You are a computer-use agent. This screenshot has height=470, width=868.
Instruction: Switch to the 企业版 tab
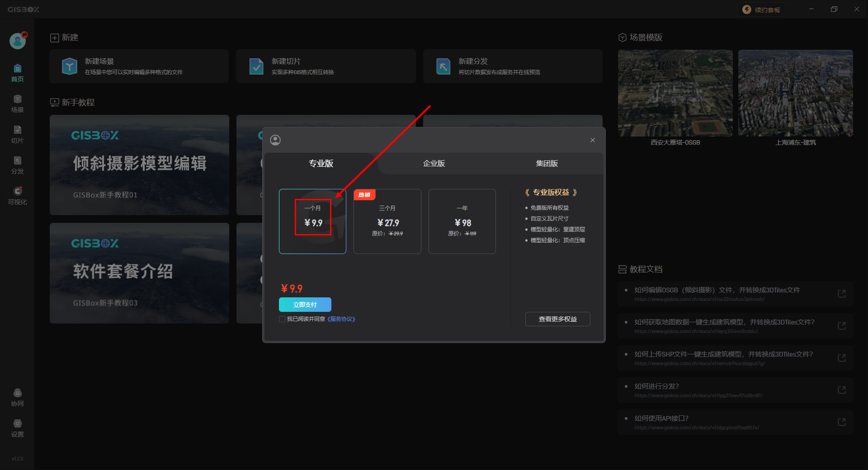click(434, 164)
